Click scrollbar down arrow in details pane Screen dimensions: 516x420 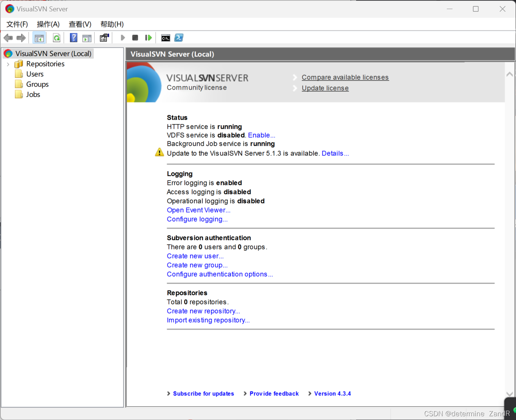[510, 394]
